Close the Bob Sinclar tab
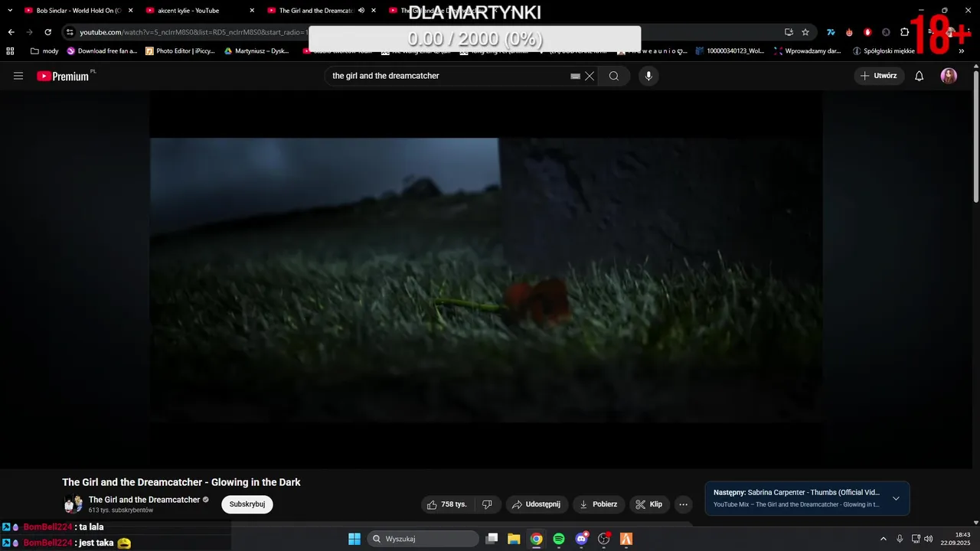 [x=130, y=11]
